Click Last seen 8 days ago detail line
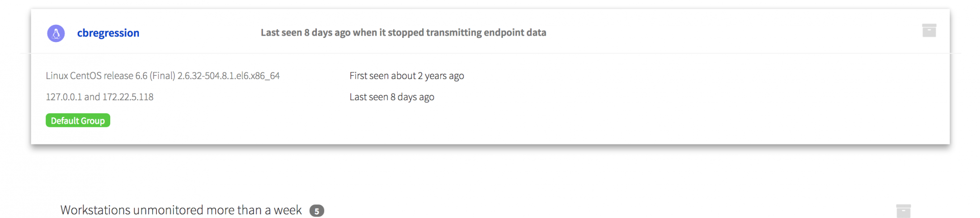Viewport: 980px width, 218px height. coord(391,97)
